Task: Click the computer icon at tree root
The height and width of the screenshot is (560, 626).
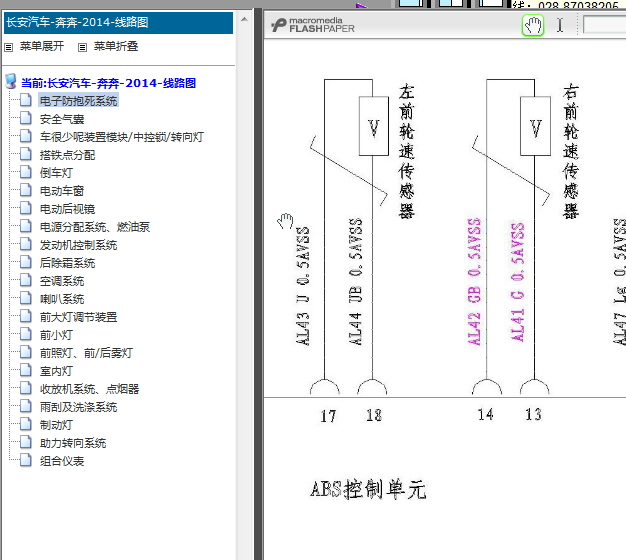Action: tap(11, 81)
